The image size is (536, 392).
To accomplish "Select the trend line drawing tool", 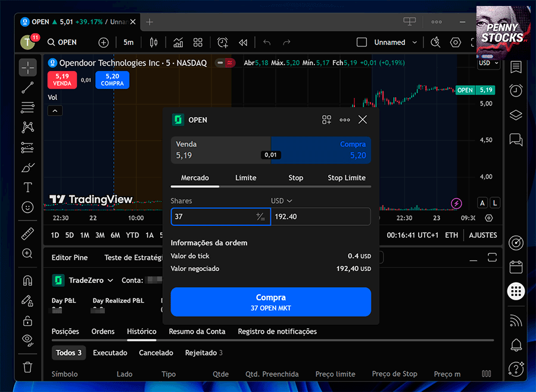I will pos(27,88).
